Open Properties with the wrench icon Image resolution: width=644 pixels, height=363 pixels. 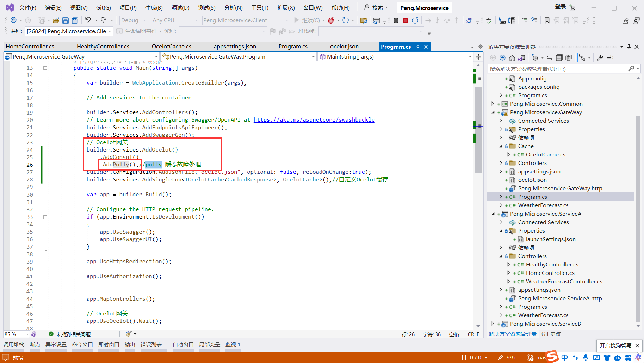pyautogui.click(x=600, y=58)
